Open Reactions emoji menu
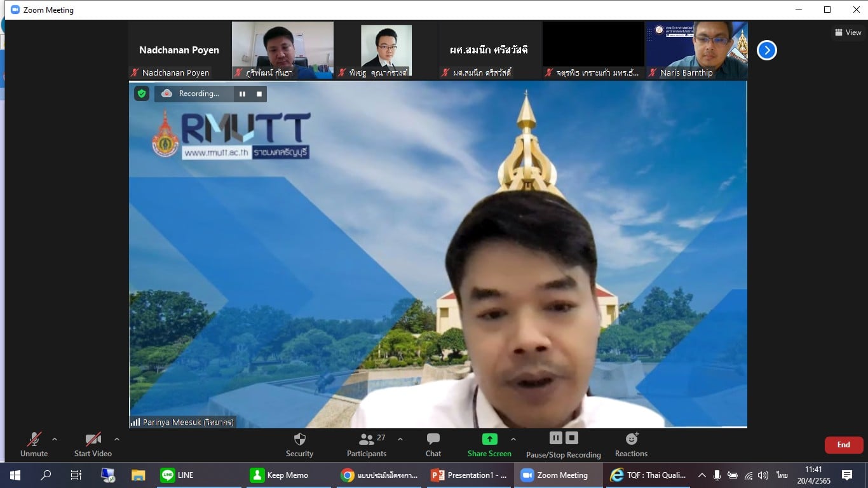Image resolution: width=868 pixels, height=488 pixels. [x=631, y=444]
